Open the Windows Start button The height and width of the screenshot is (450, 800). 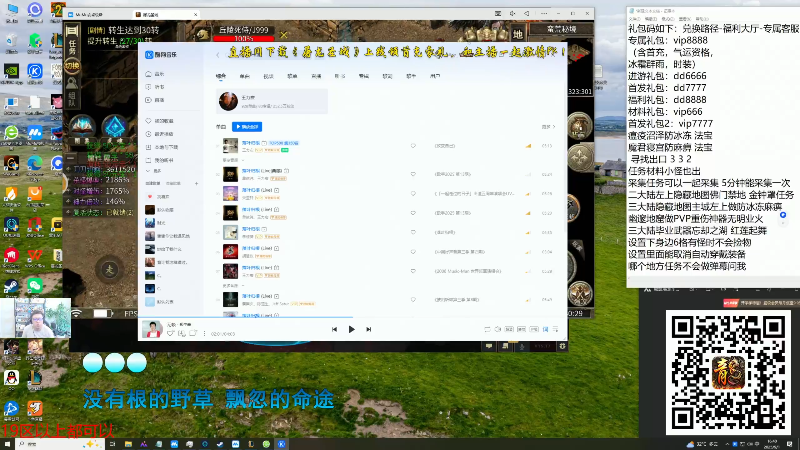coord(7,444)
